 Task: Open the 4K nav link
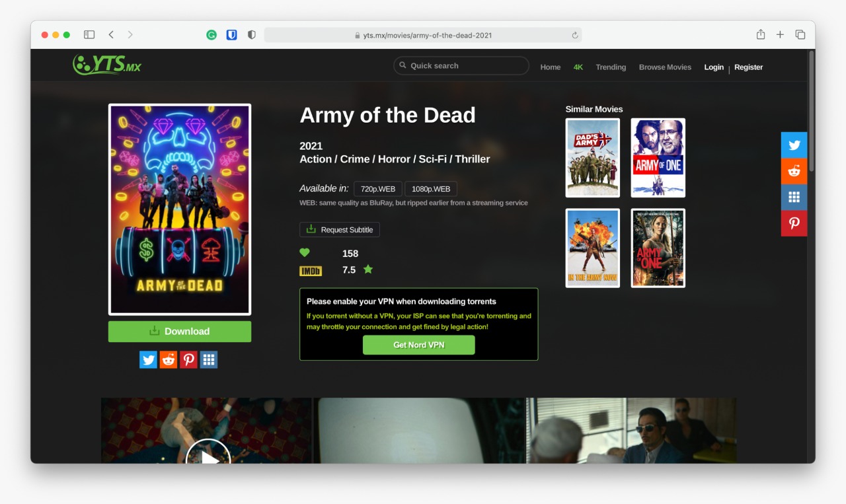coord(578,67)
